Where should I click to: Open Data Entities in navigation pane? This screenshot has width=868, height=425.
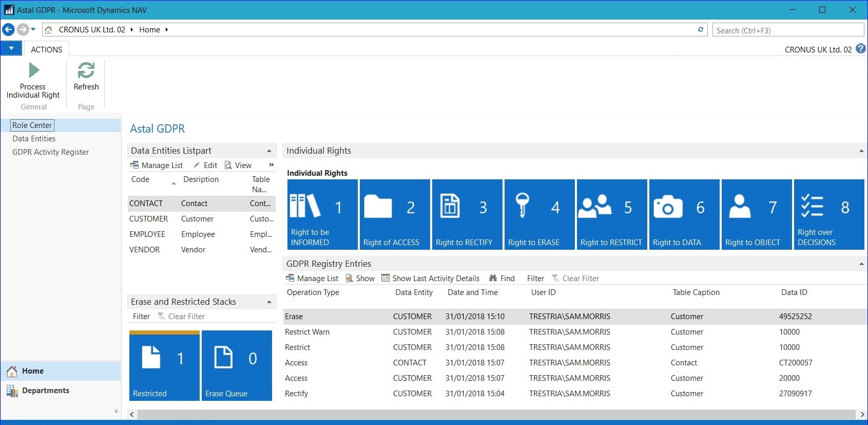(34, 138)
